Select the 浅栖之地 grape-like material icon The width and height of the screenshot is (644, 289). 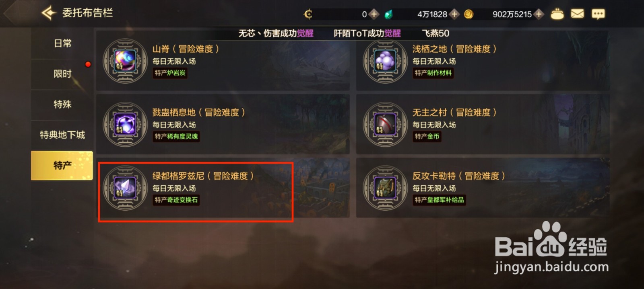coord(385,61)
